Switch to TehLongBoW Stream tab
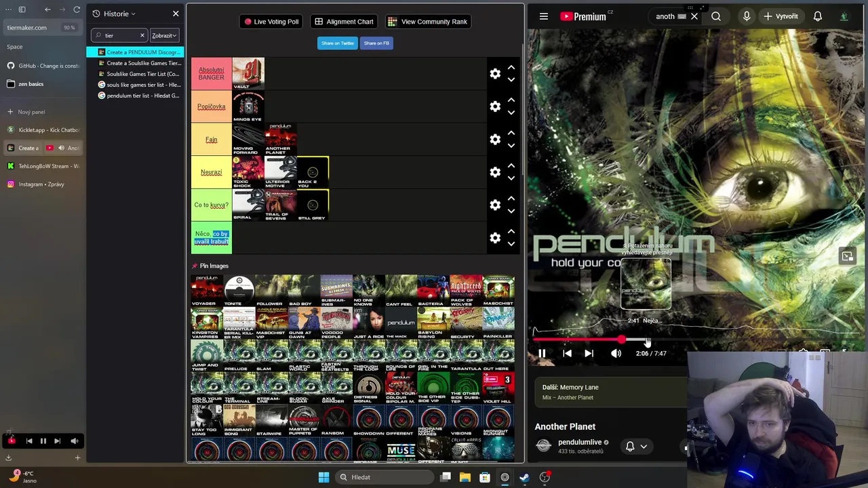 (43, 166)
